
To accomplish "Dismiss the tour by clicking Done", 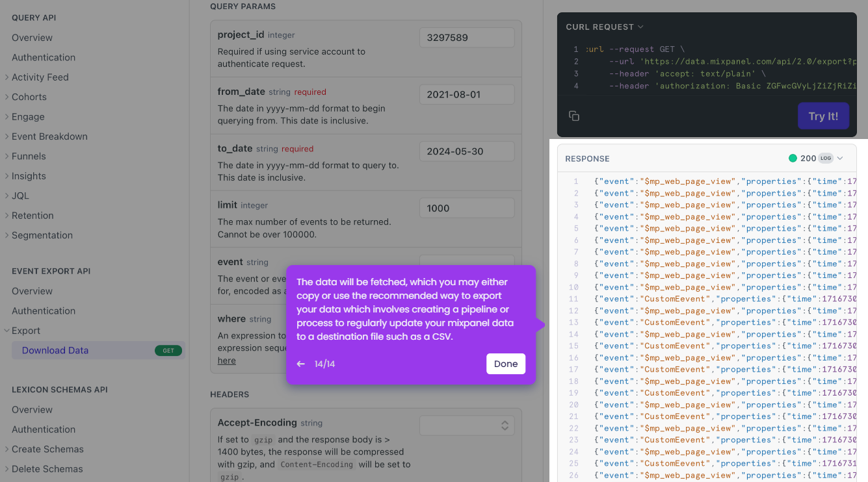I will tap(506, 364).
